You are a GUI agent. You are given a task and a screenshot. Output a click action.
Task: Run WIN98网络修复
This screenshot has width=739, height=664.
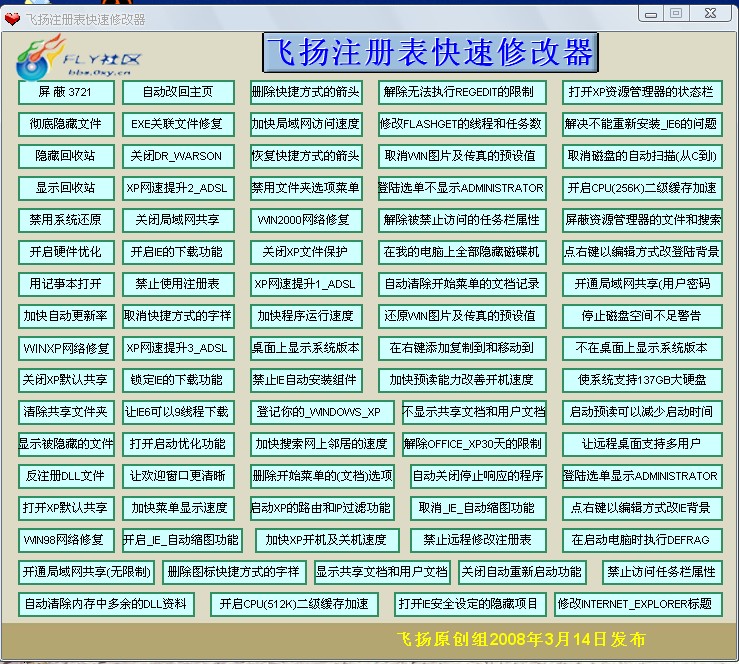click(x=66, y=541)
